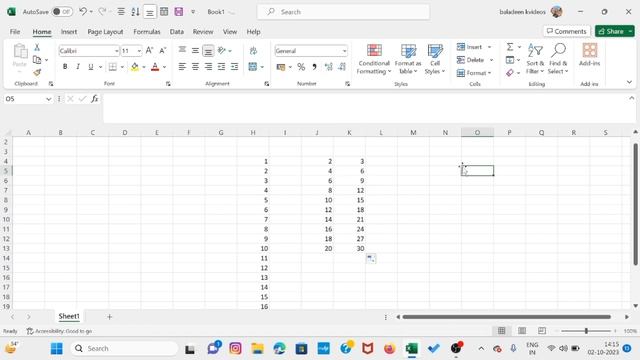
Task: Click Insert cells button
Action: 469,47
